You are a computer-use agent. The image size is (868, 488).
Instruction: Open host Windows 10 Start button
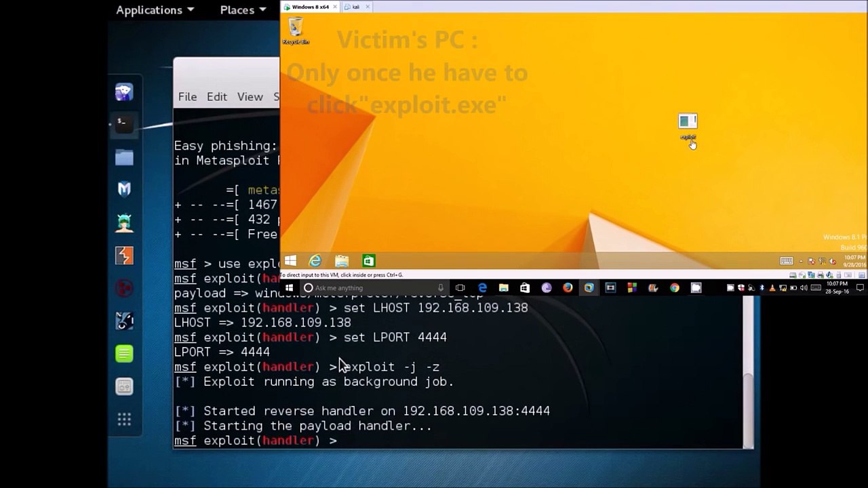tap(289, 288)
